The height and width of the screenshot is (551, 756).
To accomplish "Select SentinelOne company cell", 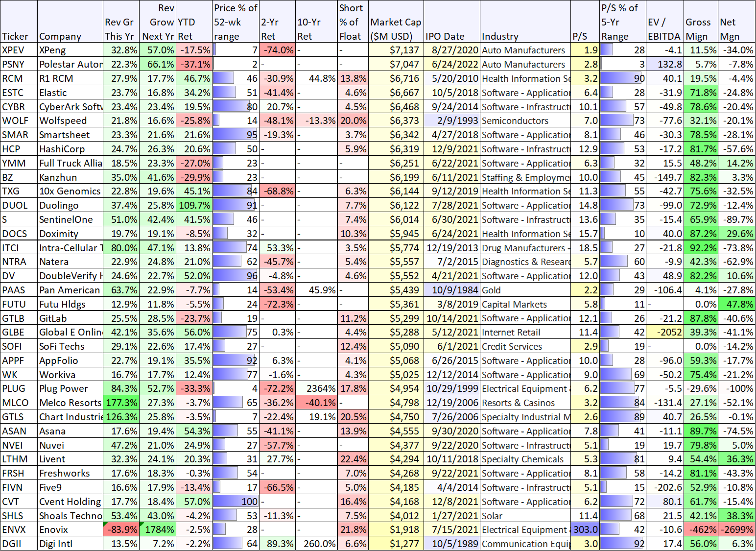I will click(70, 219).
